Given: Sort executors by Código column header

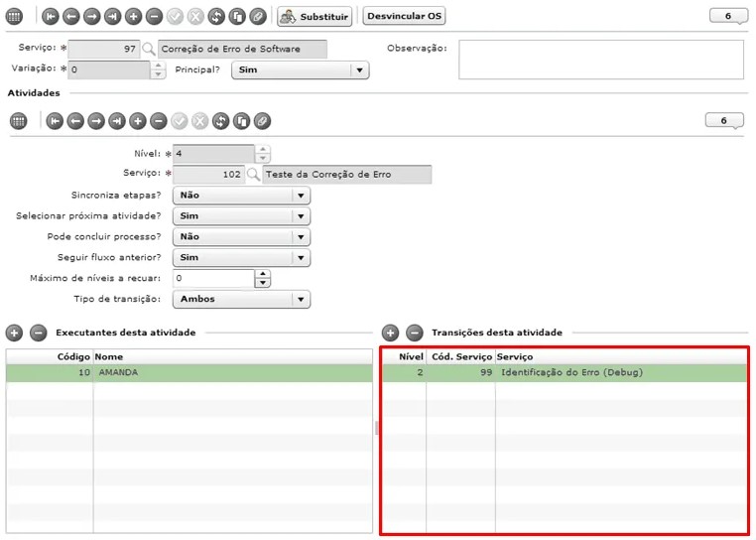Looking at the screenshot, I should coord(50,357).
